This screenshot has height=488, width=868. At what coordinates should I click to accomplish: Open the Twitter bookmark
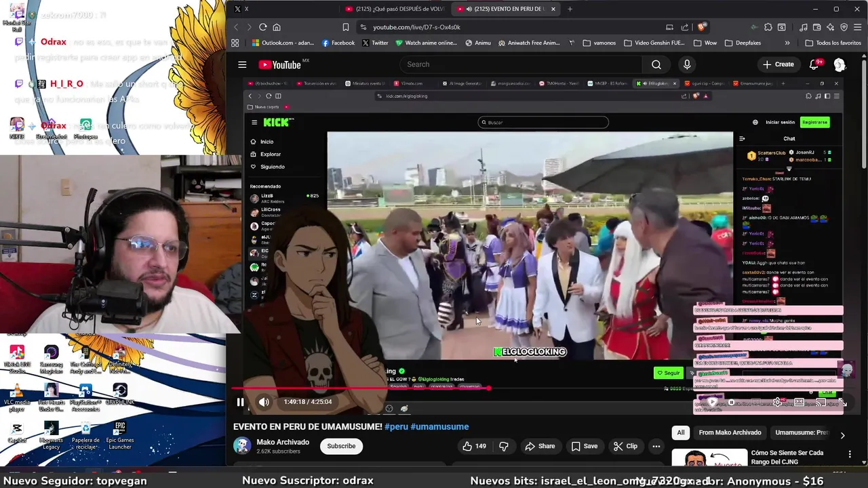[x=375, y=43]
